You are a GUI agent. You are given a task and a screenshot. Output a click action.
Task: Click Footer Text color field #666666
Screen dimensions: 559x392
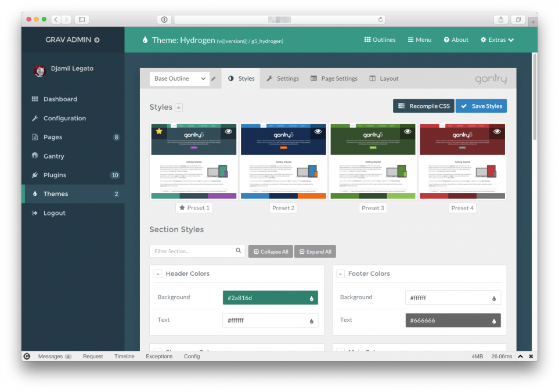pos(453,321)
